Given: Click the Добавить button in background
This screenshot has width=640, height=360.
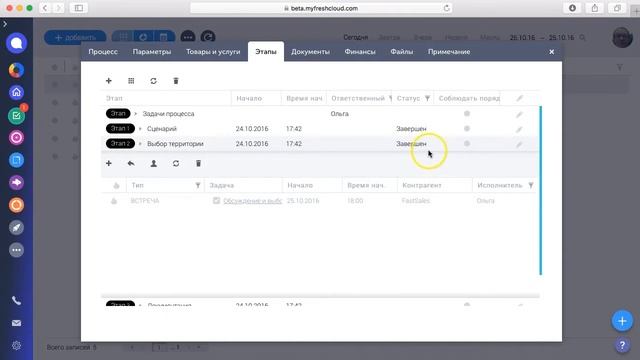Looking at the screenshot, I should tap(75, 38).
